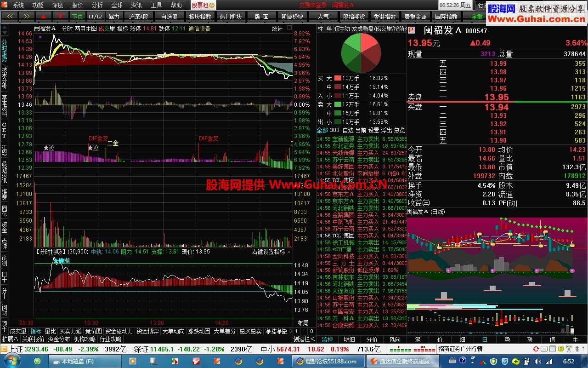Select 笔 tab under quote panel
Viewport: 588px width, 368px height.
[418, 339]
